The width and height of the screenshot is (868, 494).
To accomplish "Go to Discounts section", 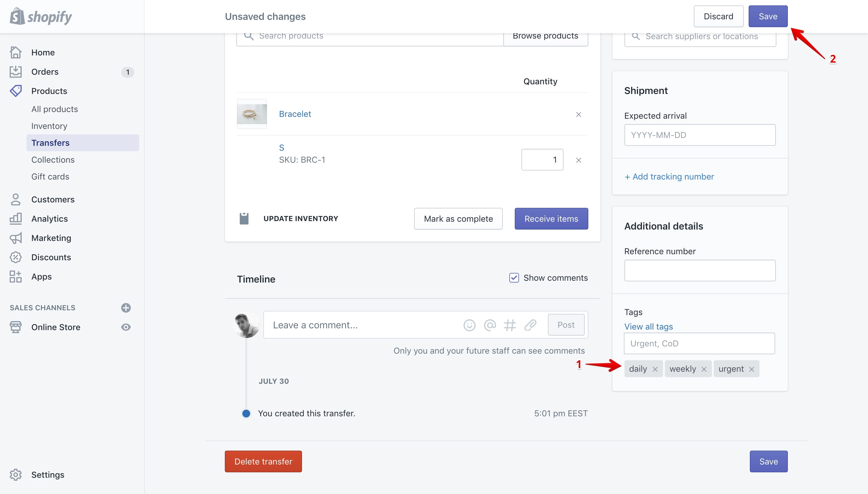I will coord(51,257).
